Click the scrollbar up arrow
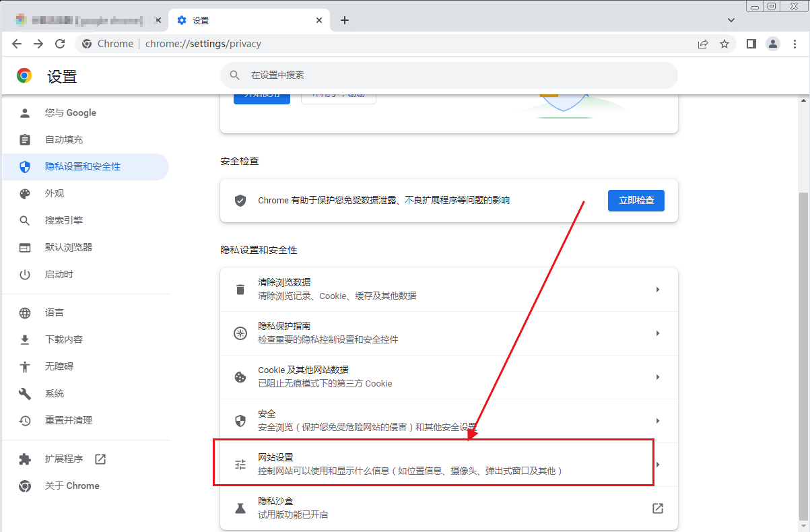810x532 pixels. coord(803,100)
